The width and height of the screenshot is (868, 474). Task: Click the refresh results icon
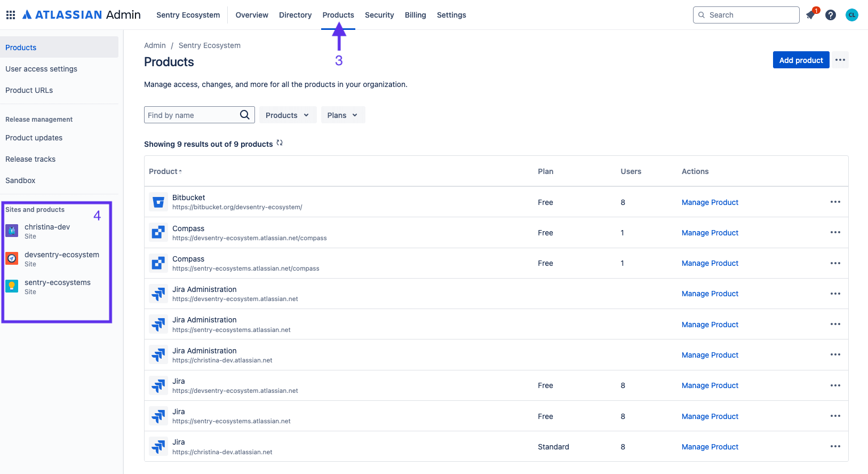click(x=280, y=143)
